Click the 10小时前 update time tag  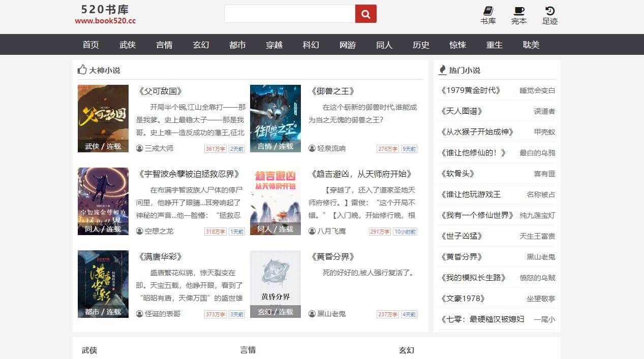pyautogui.click(x=405, y=232)
